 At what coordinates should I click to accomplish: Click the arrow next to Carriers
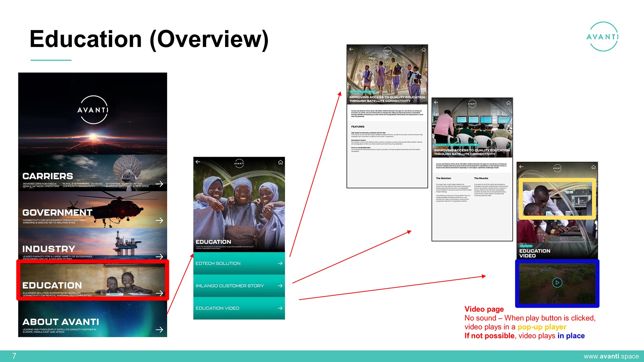[x=159, y=184]
